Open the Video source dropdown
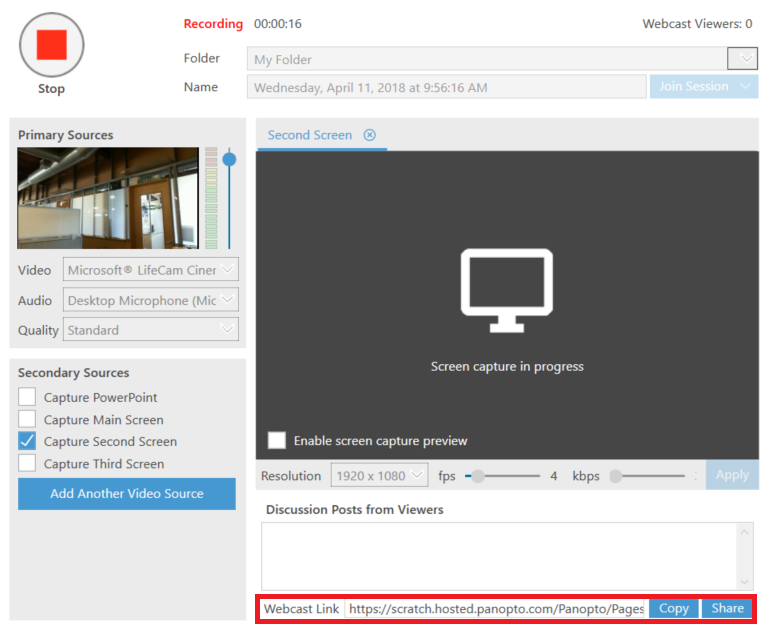765x625 pixels. click(x=228, y=270)
